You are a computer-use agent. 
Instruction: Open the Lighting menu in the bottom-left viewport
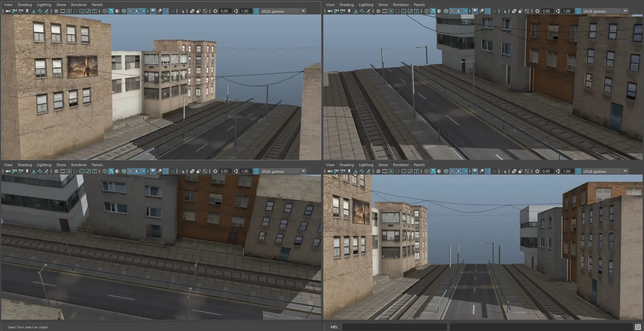coord(44,164)
